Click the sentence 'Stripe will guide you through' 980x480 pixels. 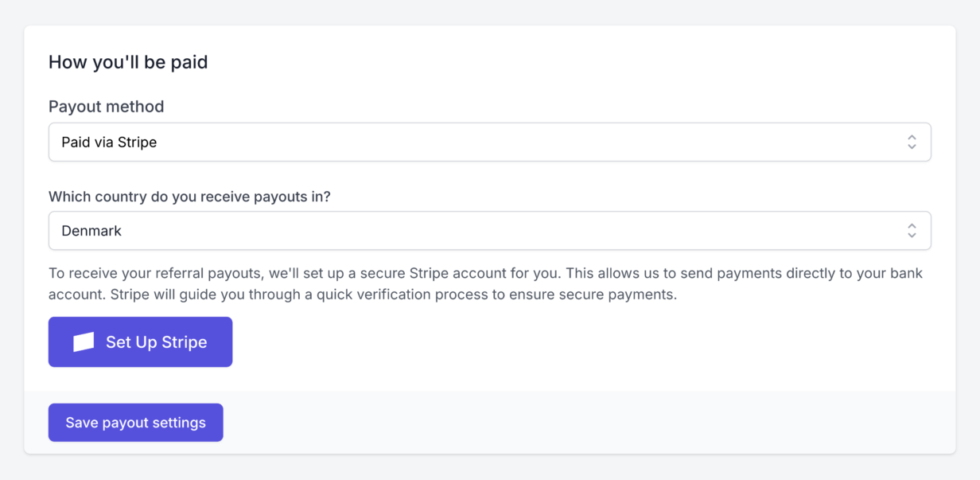[393, 295]
